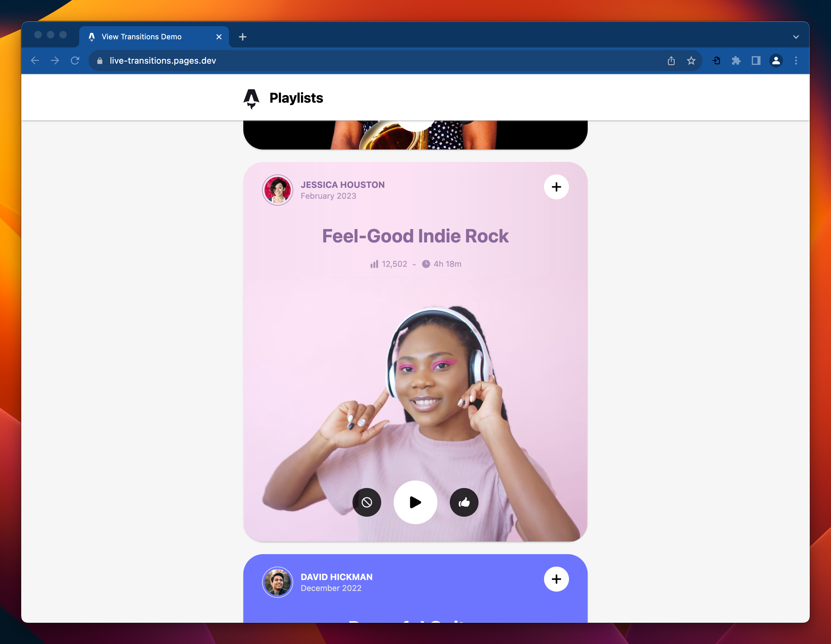
Task: Open the browser extensions puzzle icon
Action: (736, 61)
